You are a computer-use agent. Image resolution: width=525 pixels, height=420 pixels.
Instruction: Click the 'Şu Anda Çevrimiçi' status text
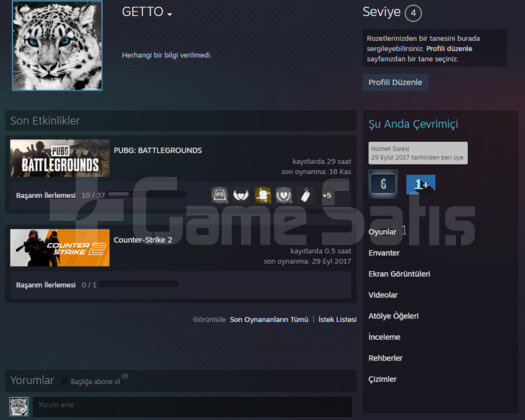tap(413, 124)
